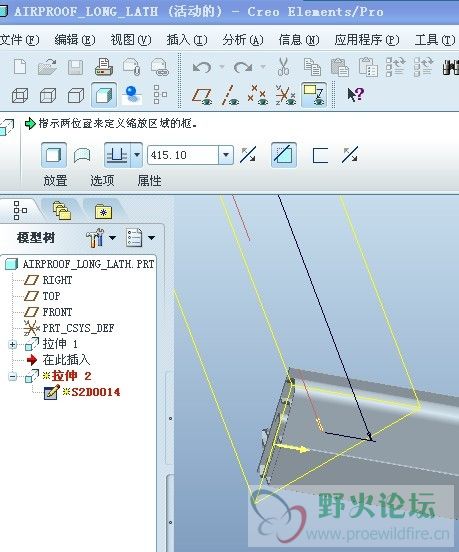
Task: Click the depth value field 415.10
Action: tap(183, 155)
